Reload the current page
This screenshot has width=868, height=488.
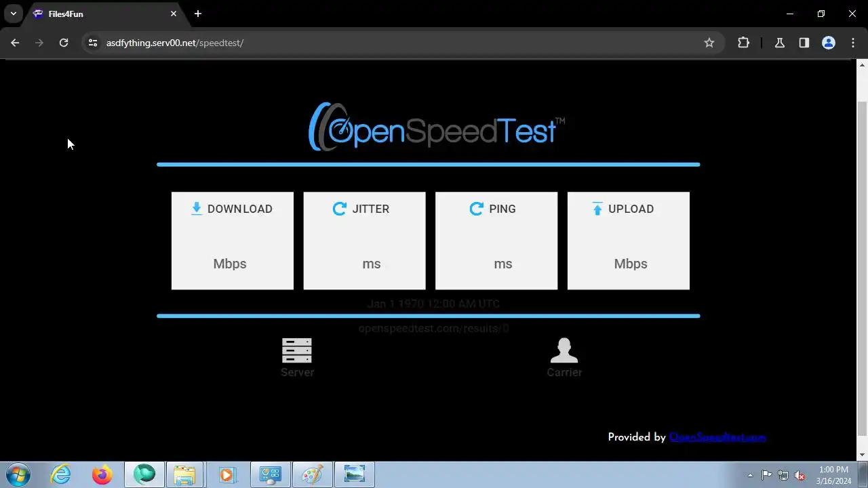click(64, 43)
